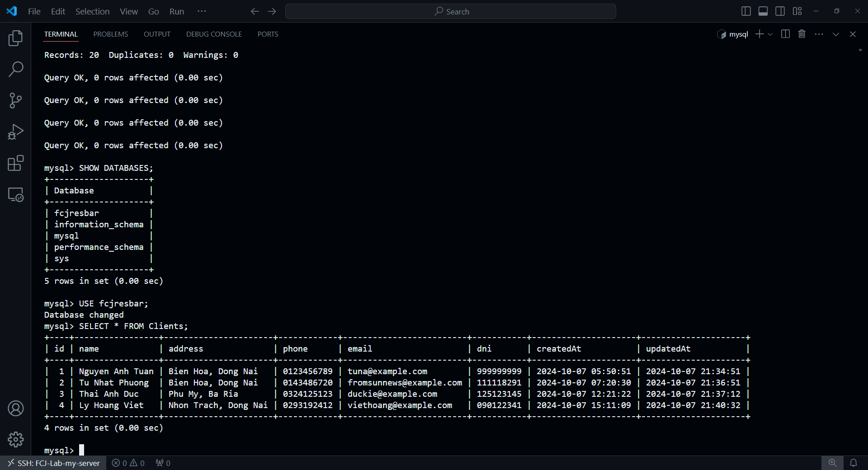
Task: Go back with the left arrow
Action: tap(255, 11)
